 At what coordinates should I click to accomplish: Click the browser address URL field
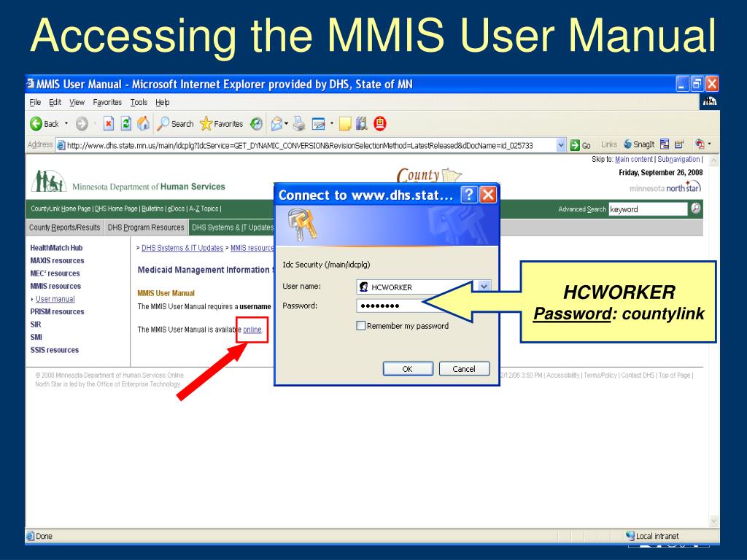tap(306, 145)
